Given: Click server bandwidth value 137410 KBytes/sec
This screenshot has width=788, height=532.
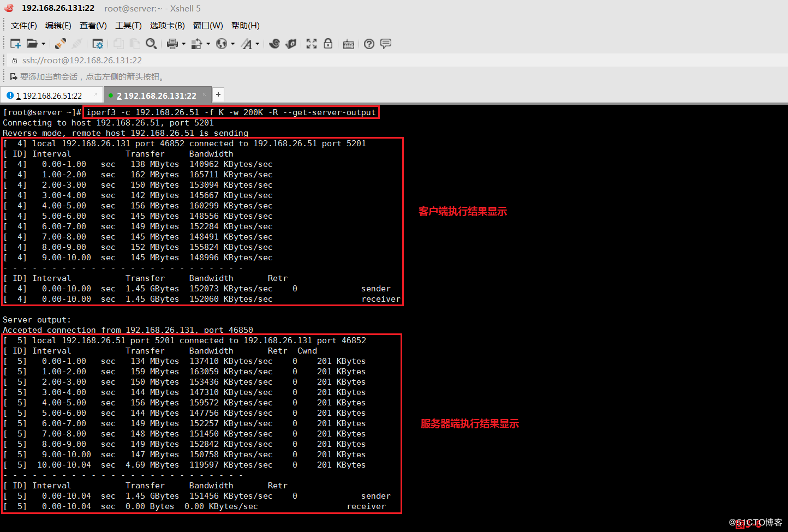Looking at the screenshot, I should tap(231, 361).
